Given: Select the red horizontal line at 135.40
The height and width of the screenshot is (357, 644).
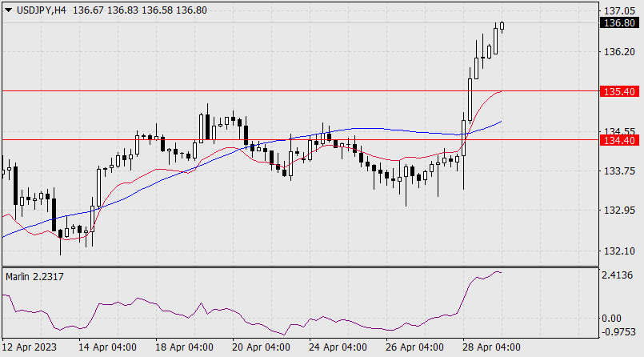Looking at the screenshot, I should (x=240, y=91).
